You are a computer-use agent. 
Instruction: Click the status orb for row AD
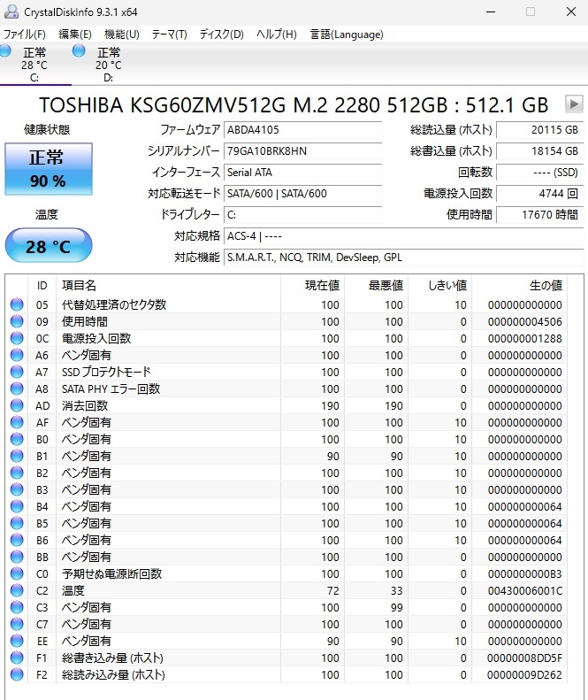point(17,405)
